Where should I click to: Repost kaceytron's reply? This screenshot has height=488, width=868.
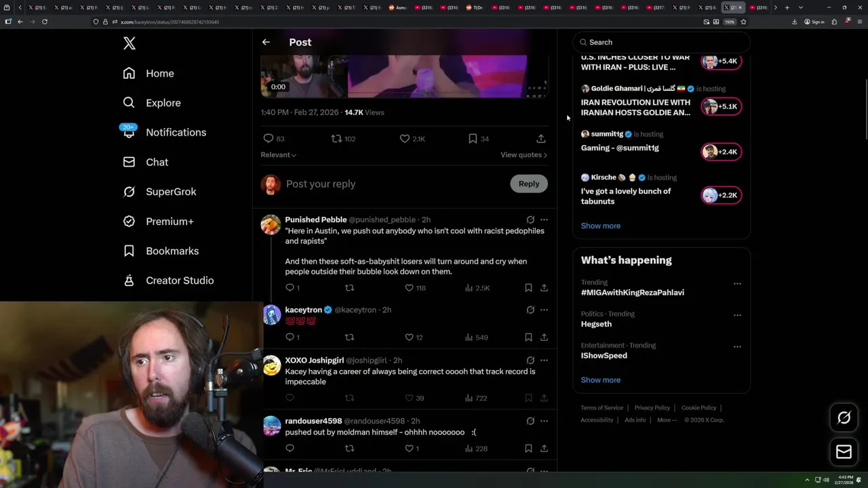[349, 337]
